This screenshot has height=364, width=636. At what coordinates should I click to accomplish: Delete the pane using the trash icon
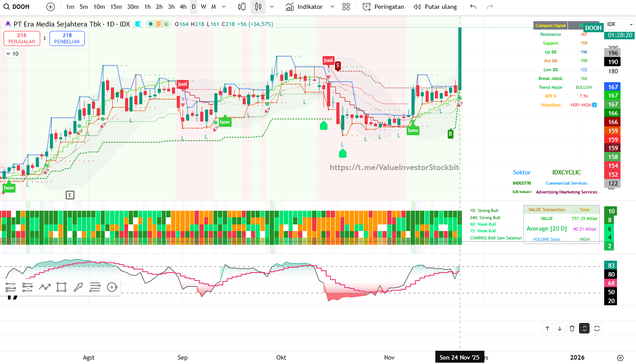(x=572, y=328)
